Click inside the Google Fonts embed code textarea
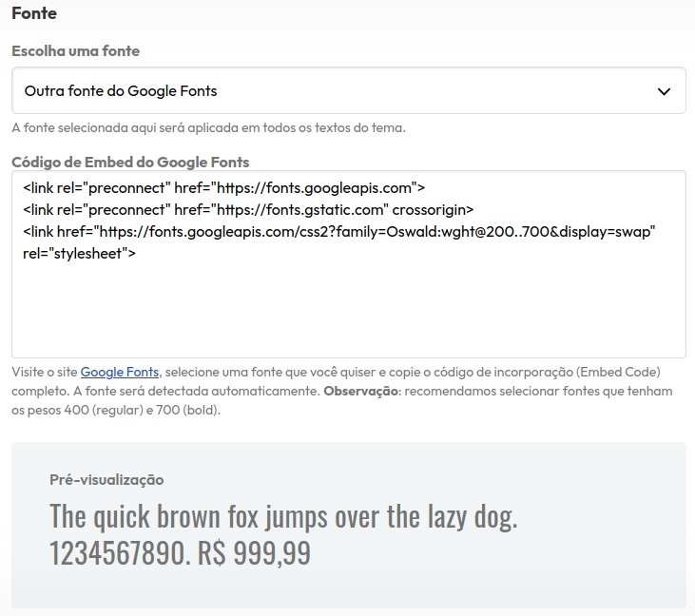Screen dimensions: 695x616 point(348,264)
